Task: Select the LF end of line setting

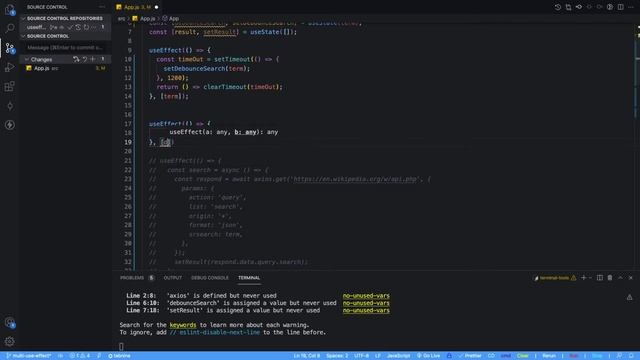Action: click(x=378, y=356)
